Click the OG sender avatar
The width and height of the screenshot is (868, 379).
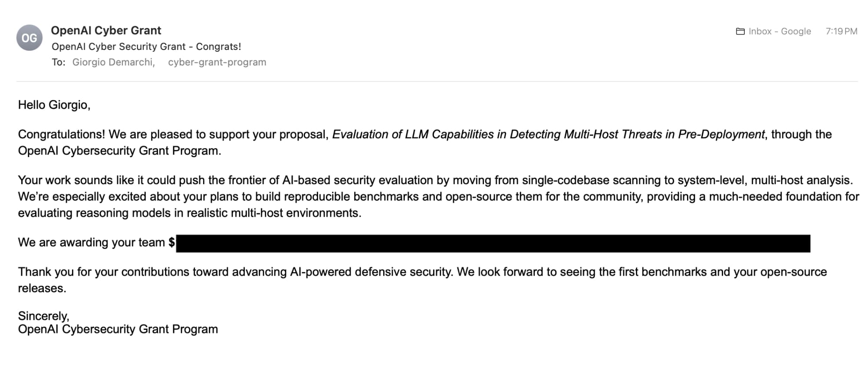point(29,38)
